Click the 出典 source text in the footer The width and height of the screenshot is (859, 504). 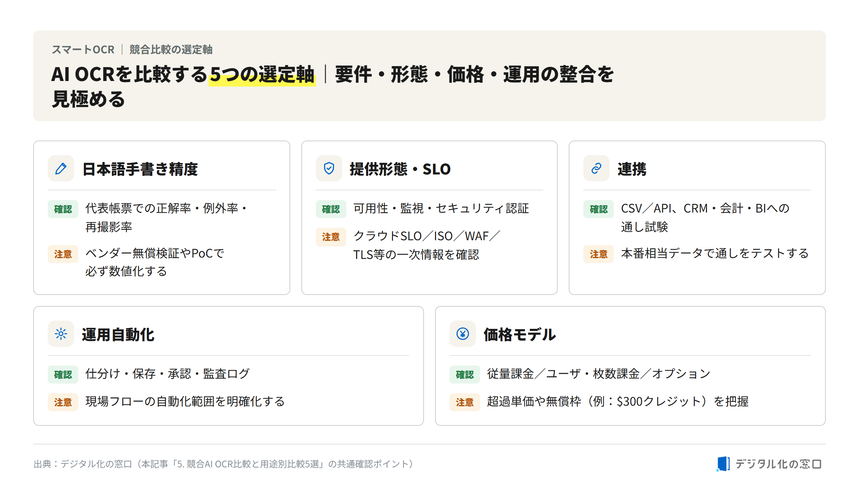pyautogui.click(x=224, y=464)
